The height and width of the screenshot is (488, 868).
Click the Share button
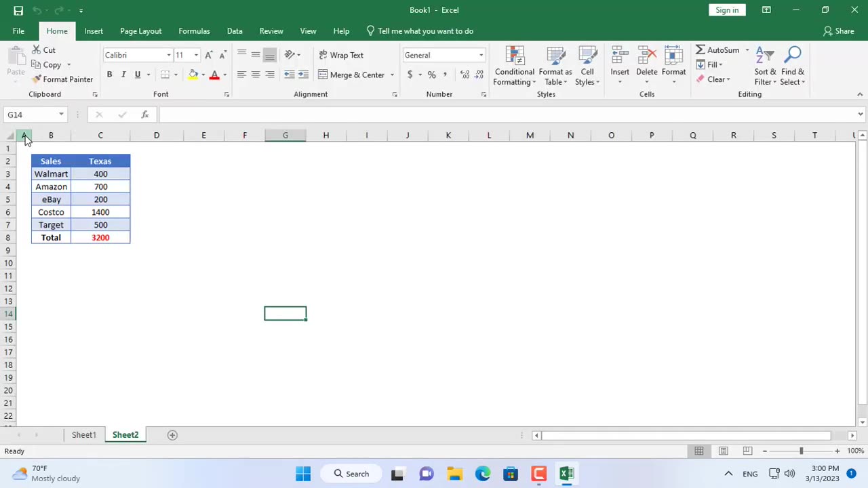click(838, 31)
